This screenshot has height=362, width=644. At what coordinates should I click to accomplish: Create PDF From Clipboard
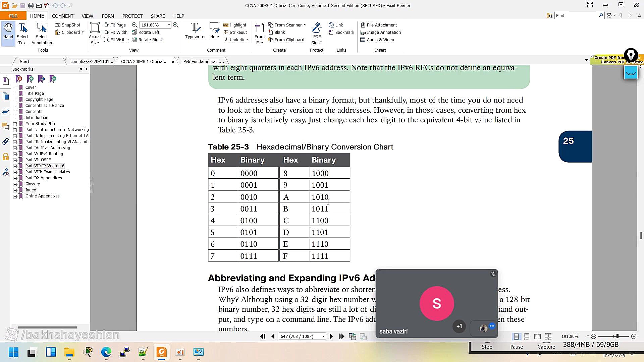pyautogui.click(x=286, y=40)
